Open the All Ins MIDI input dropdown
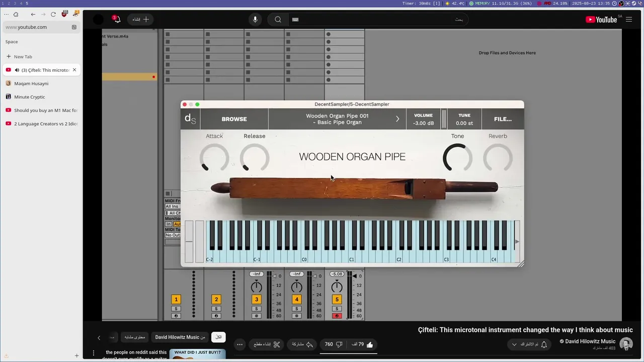Image resolution: width=644 pixels, height=362 pixels. [x=173, y=207]
